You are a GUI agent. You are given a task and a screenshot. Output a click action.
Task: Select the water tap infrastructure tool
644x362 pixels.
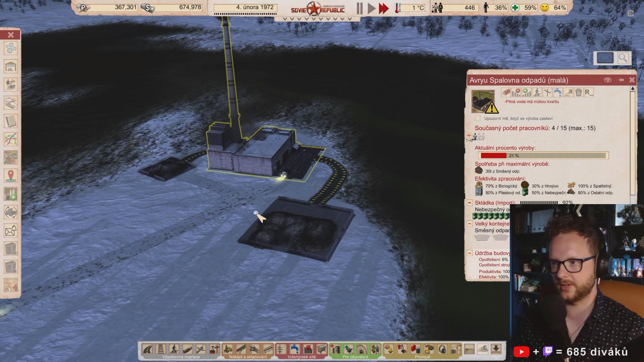[294, 349]
